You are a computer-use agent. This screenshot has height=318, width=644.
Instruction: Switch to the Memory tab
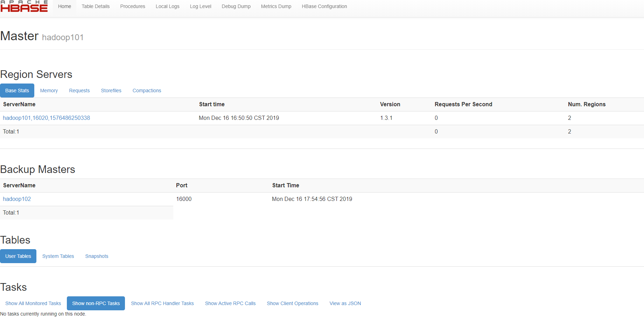pyautogui.click(x=49, y=91)
